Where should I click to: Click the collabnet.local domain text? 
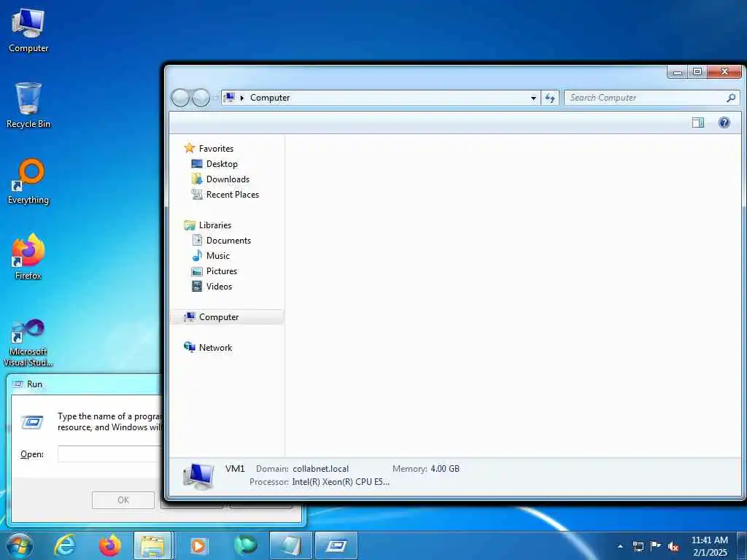click(321, 469)
